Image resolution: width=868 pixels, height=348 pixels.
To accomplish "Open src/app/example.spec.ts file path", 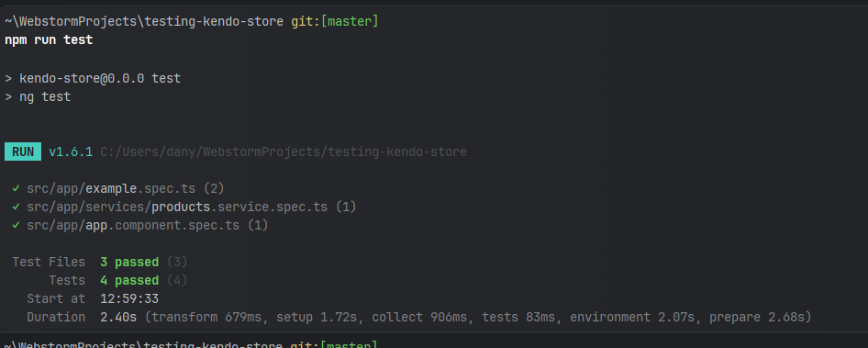I will coord(111,189).
